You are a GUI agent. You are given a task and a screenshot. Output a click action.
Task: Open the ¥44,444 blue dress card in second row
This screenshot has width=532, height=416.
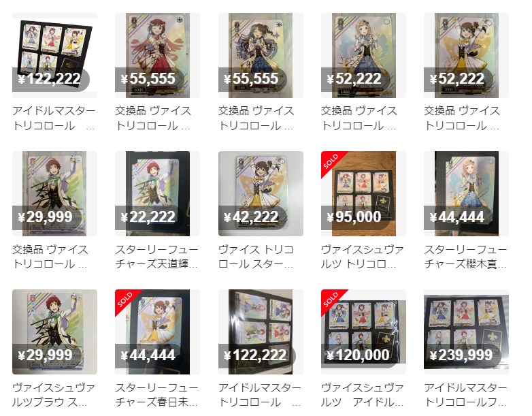pyautogui.click(x=466, y=193)
